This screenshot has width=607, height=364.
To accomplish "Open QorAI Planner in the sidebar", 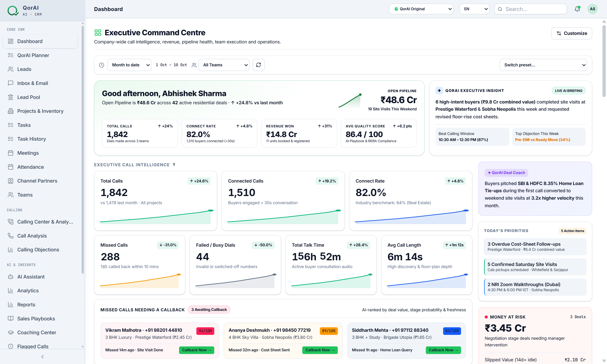I will click(x=40, y=55).
